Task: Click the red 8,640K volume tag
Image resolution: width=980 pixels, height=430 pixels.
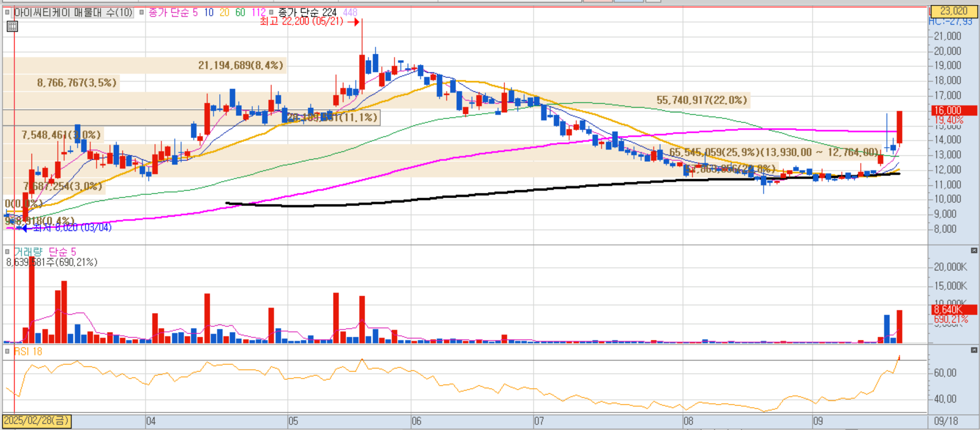Action: tap(954, 310)
